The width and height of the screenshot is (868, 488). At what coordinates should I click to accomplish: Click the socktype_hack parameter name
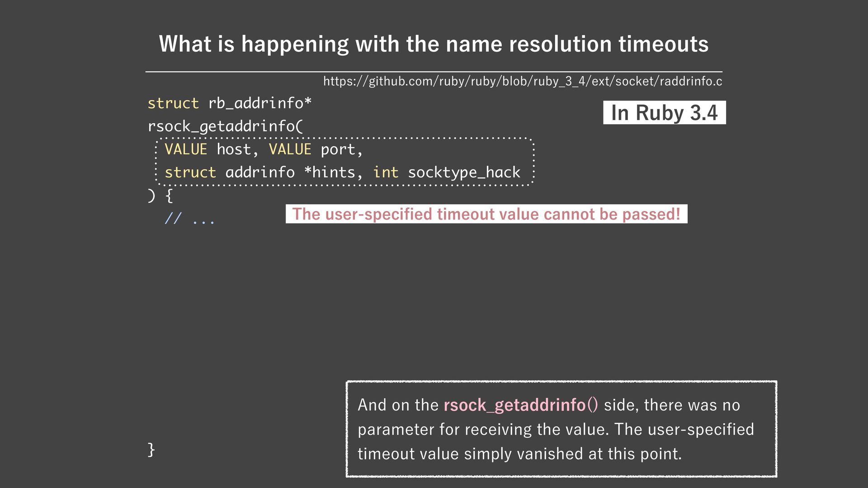point(464,173)
